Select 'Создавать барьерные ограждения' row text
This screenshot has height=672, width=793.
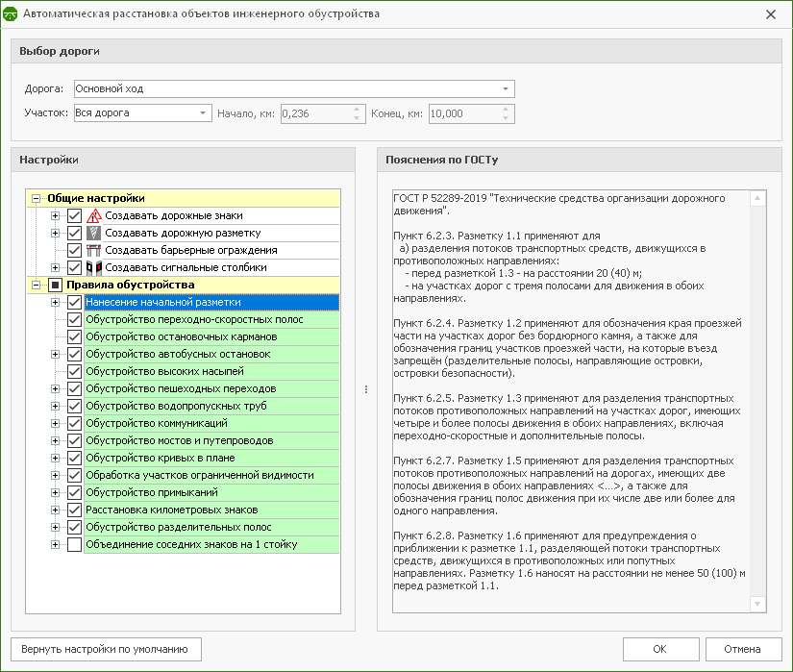point(191,250)
